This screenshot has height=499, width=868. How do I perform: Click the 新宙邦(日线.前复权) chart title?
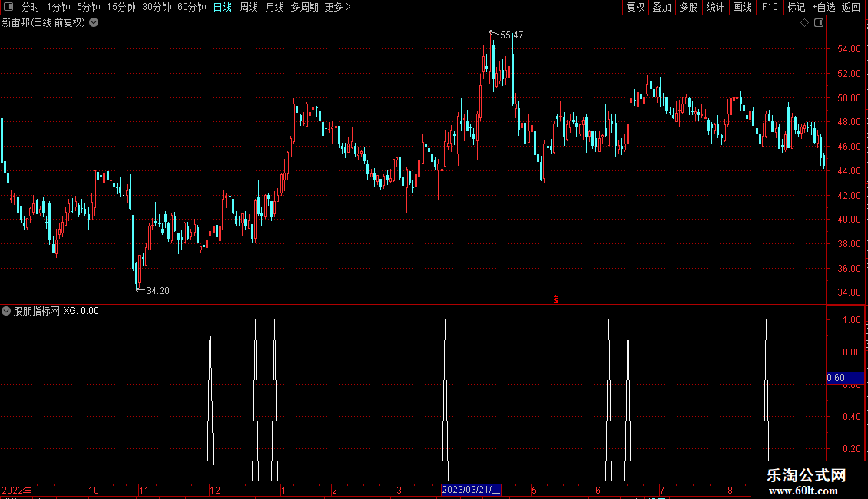coord(44,23)
